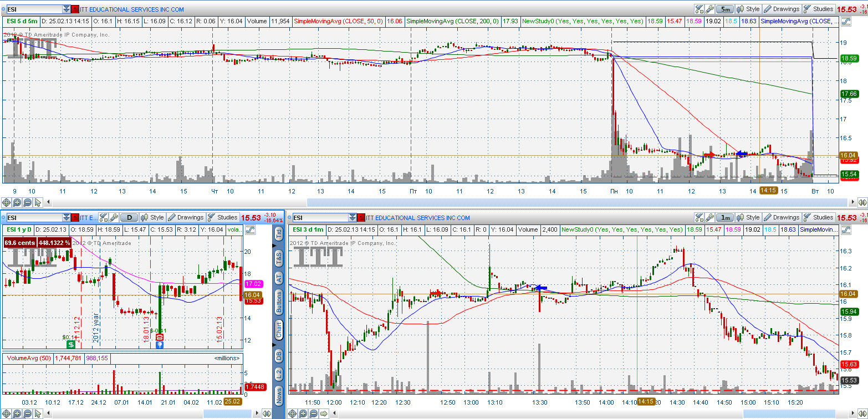Image resolution: width=868 pixels, height=419 pixels.
Task: Open Drawings menu in 1m chart
Action: 782,217
